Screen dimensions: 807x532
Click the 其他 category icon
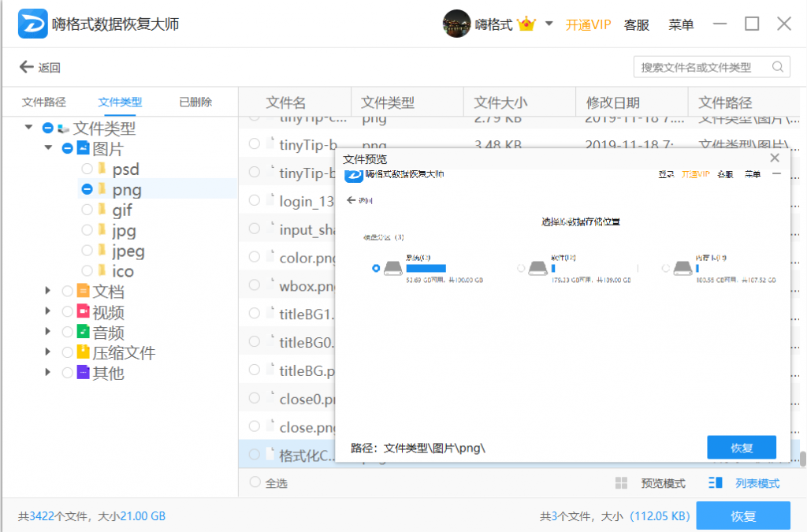tap(84, 373)
